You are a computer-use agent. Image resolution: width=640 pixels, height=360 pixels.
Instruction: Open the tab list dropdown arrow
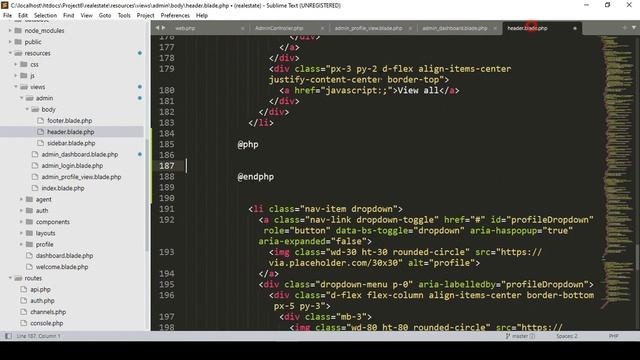(634, 28)
